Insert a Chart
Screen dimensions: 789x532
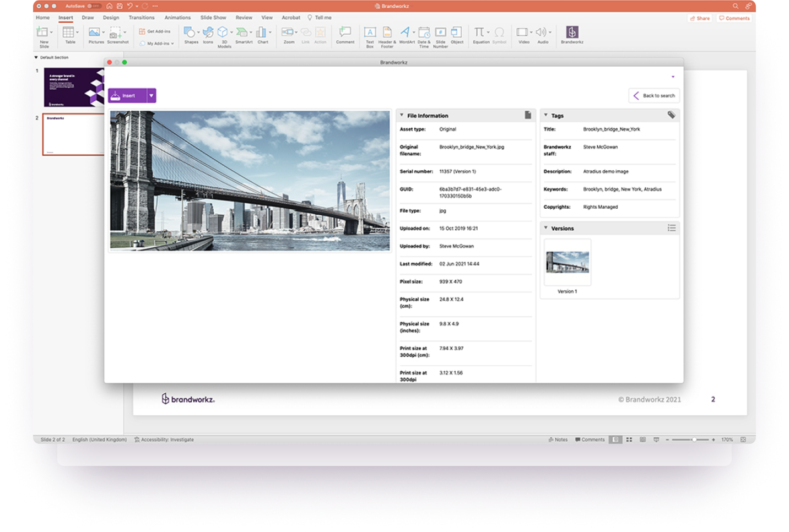(x=263, y=35)
